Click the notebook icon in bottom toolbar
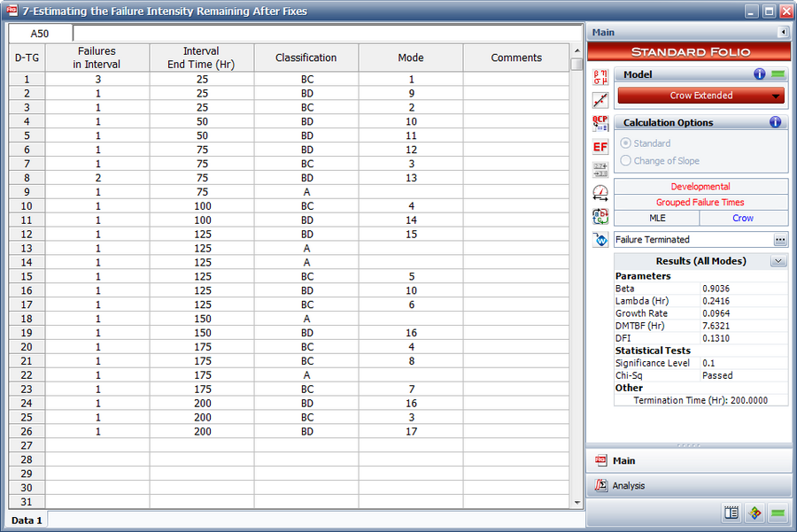Screen dimensions: 797x532 [731, 513]
